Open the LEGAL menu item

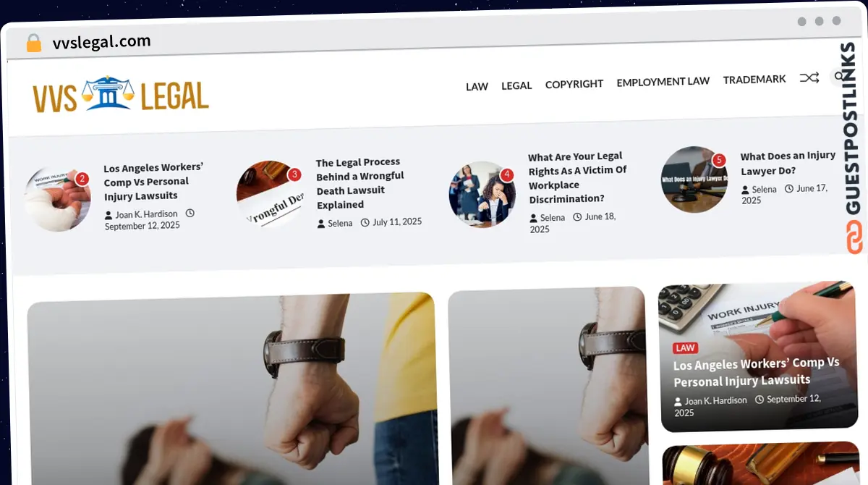516,85
